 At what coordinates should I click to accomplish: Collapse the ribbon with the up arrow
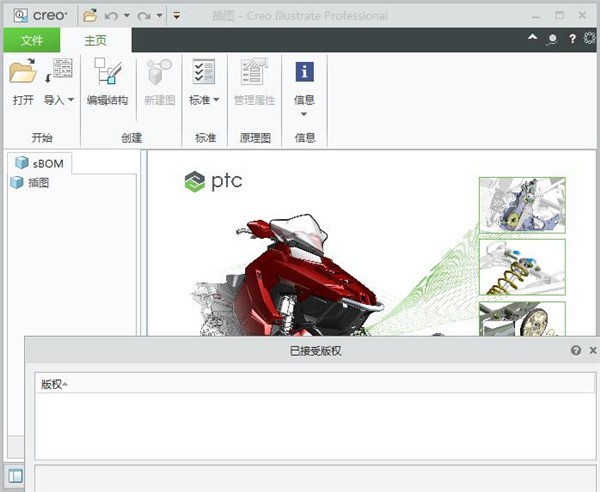tap(532, 37)
